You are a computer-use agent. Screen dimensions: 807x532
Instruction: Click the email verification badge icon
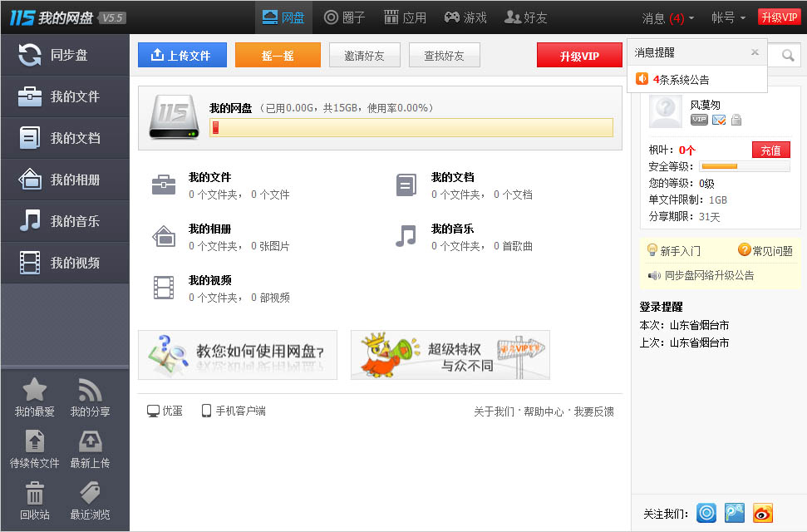[719, 120]
